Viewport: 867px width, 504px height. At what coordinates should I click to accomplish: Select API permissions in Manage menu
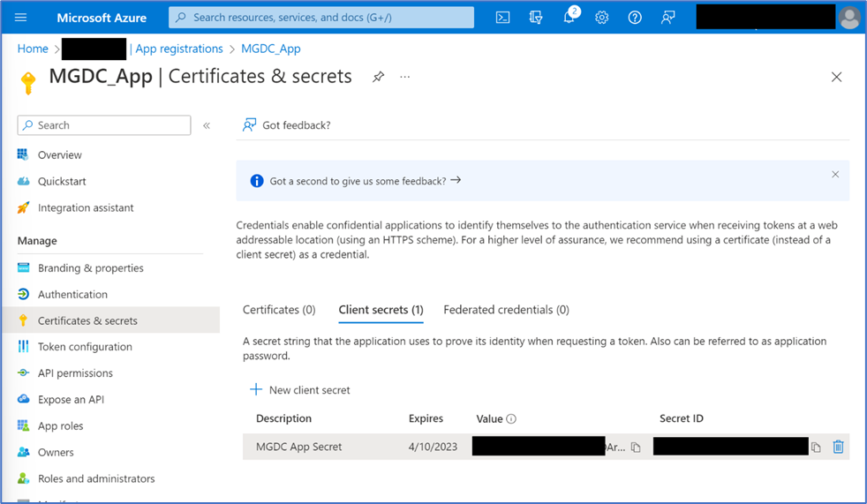coord(75,373)
